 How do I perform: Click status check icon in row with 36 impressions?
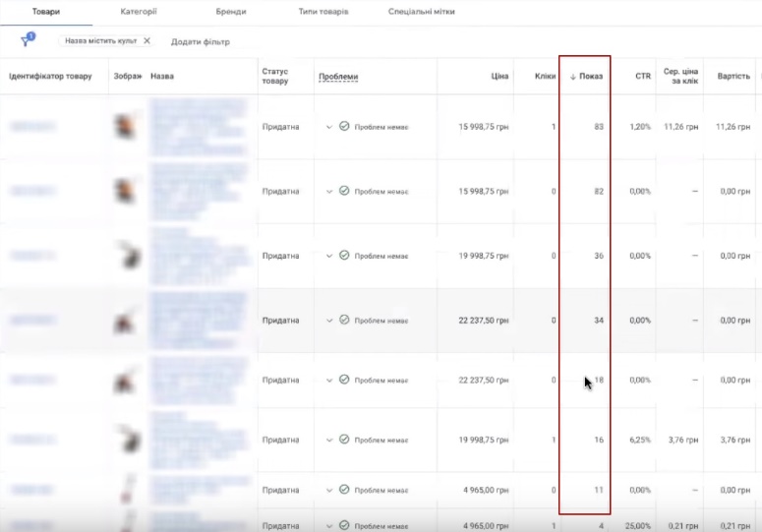pos(344,256)
